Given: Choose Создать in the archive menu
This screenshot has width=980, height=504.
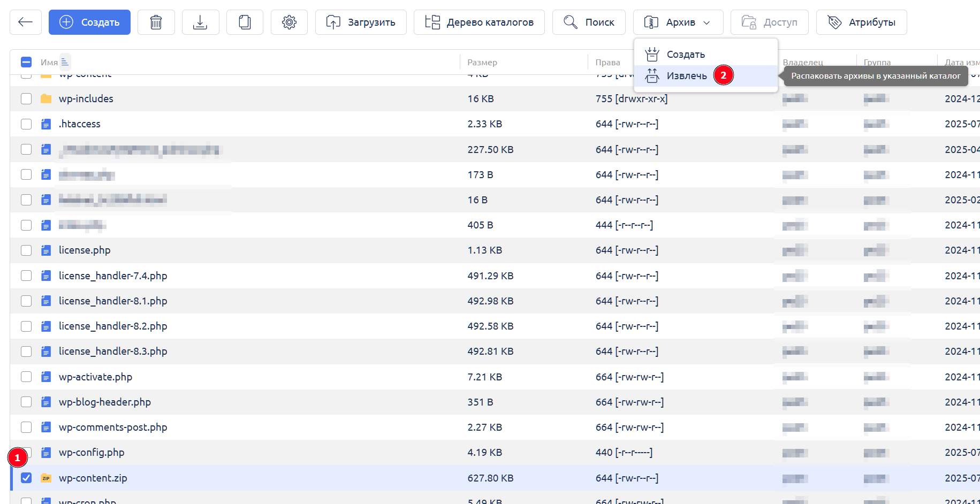Looking at the screenshot, I should (x=685, y=55).
